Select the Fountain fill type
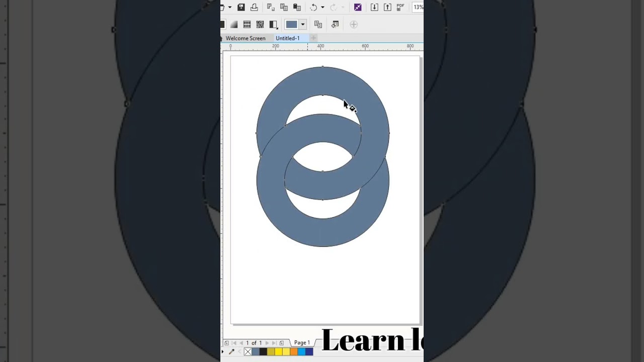Viewport: 644px width, 362px height. (234, 24)
